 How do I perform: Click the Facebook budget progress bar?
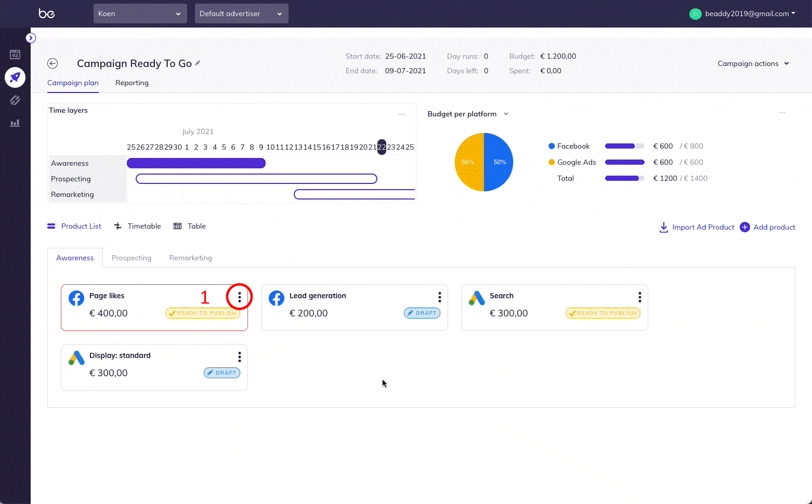pos(625,146)
